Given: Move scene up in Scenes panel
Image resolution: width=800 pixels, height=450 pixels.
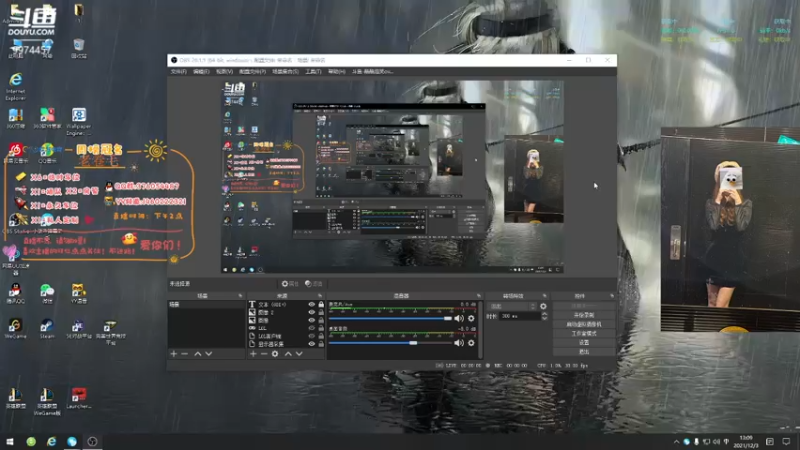Looking at the screenshot, I should (197, 354).
